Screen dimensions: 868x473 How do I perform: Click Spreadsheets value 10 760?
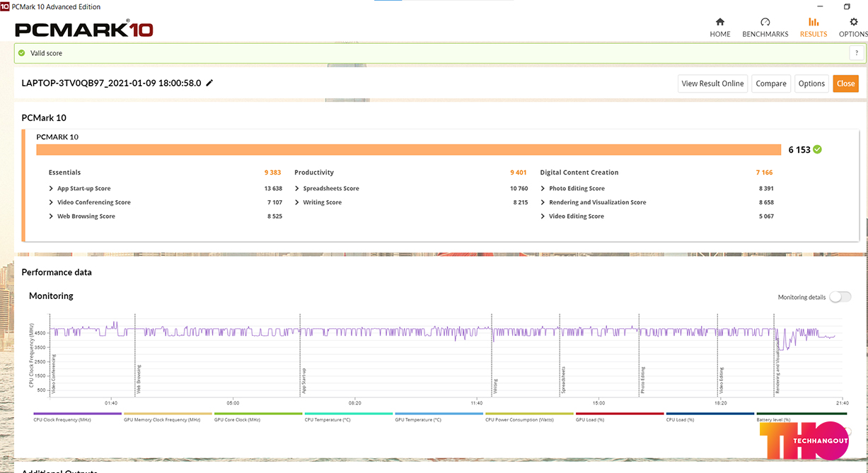coord(519,189)
